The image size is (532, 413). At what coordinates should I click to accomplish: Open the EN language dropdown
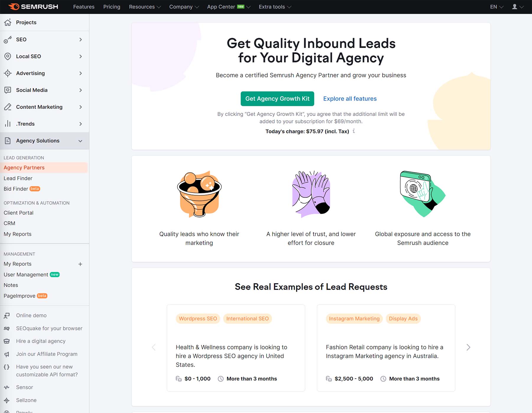(495, 7)
